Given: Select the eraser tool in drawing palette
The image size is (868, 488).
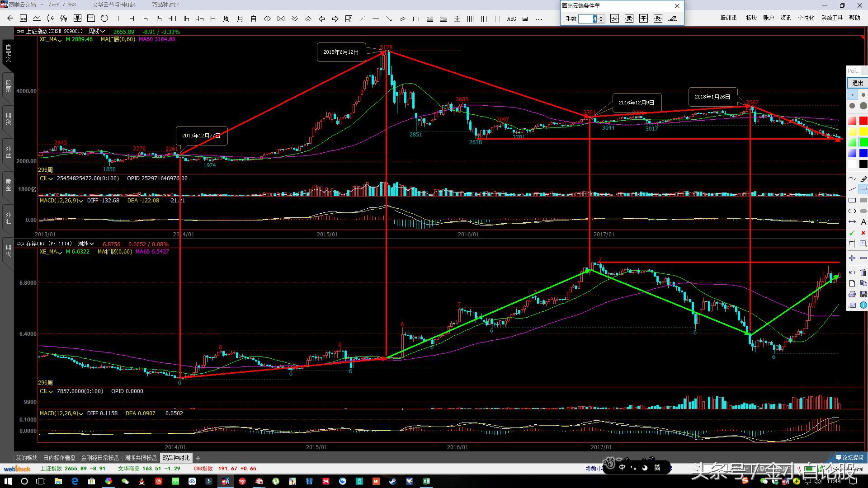Looking at the screenshot, I should click(863, 178).
